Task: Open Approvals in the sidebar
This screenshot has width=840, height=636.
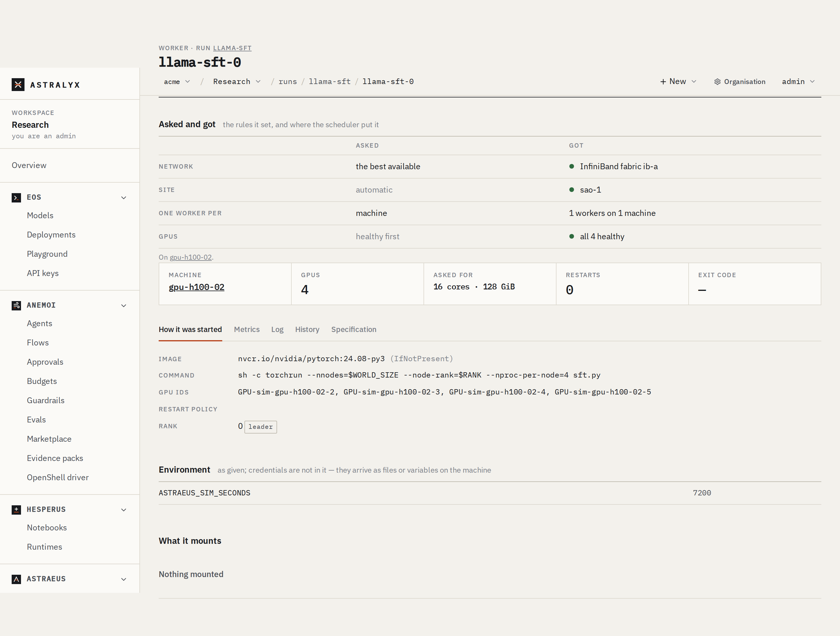Action: [45, 362]
